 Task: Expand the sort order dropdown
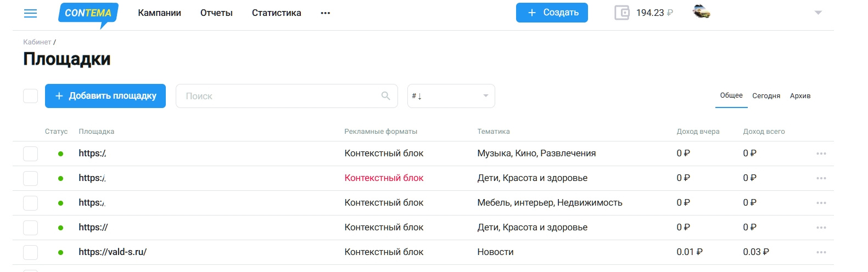point(451,96)
